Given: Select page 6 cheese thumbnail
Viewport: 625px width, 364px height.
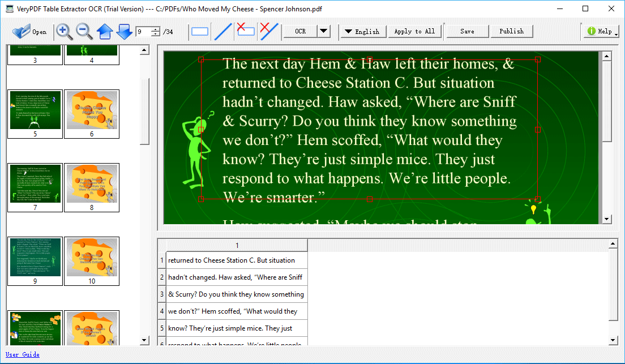Looking at the screenshot, I should point(92,114).
